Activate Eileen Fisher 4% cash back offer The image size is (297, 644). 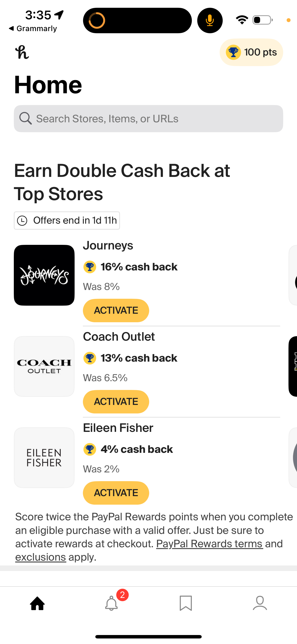click(x=116, y=493)
